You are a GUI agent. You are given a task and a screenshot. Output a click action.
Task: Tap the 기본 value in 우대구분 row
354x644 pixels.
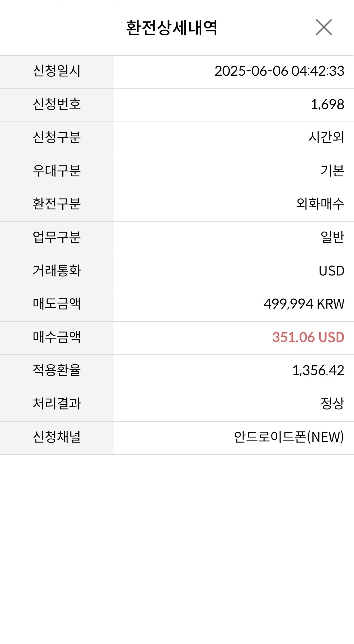pos(332,171)
